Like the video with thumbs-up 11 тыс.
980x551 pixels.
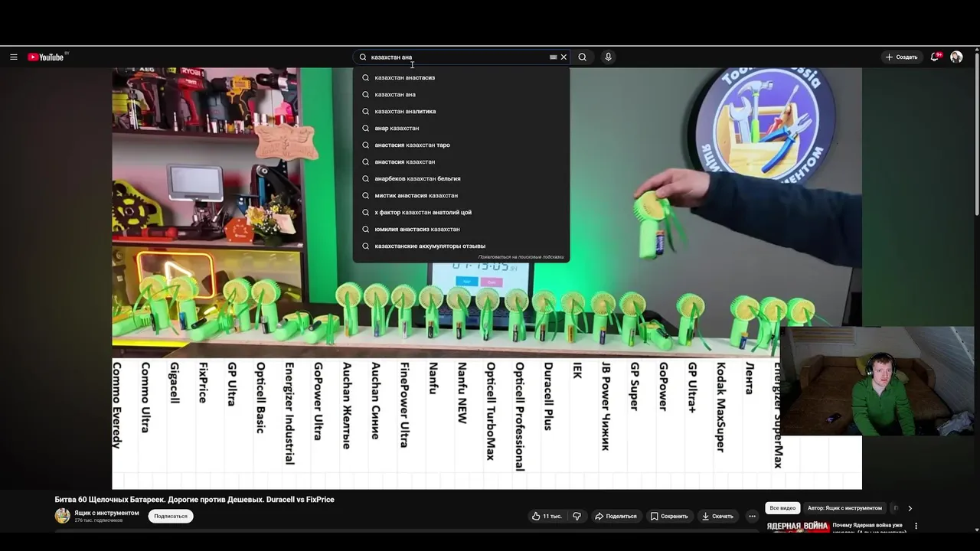coord(547,517)
